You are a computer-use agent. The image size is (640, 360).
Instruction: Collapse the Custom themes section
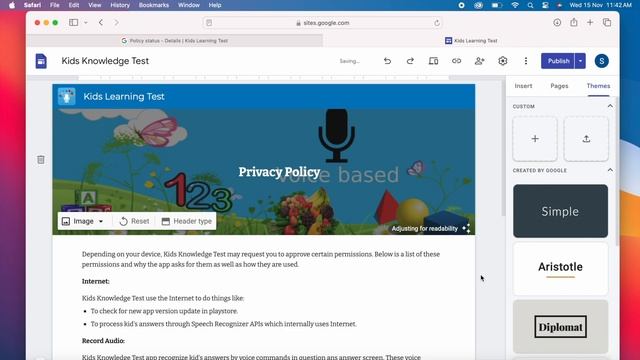point(610,106)
